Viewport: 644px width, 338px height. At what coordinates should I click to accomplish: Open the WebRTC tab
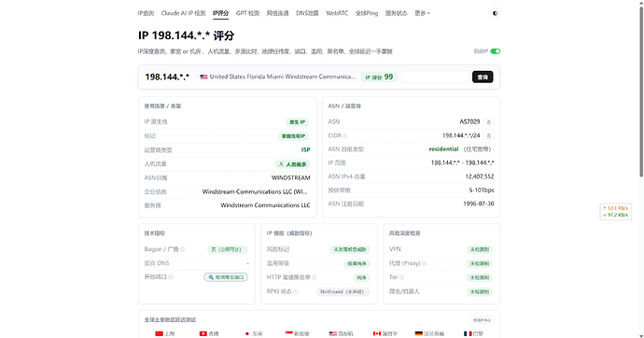(x=337, y=13)
